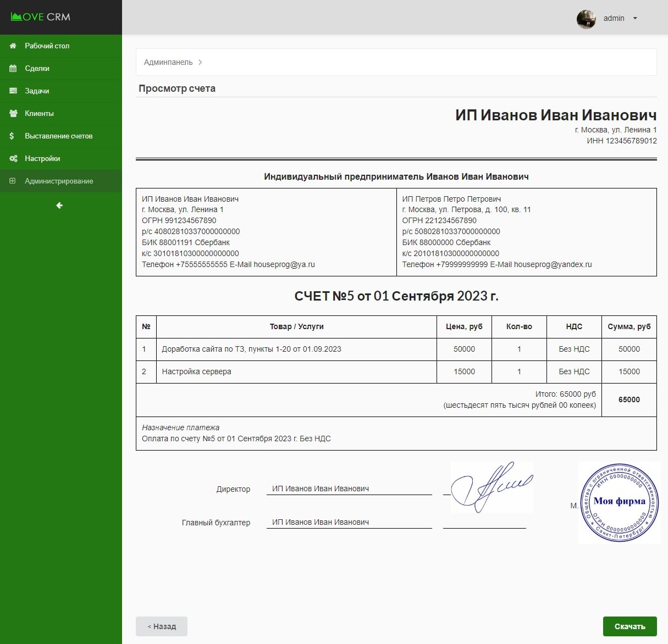The image size is (668, 644).
Task: Click the dollar icon beside Выставление счетов
Action: point(12,136)
